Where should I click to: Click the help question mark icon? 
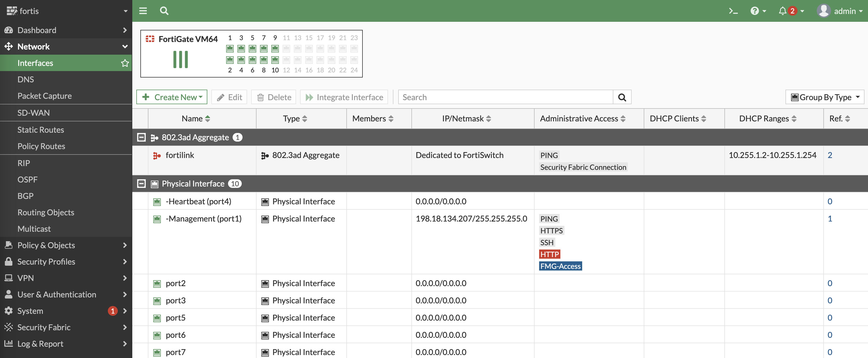pyautogui.click(x=755, y=11)
